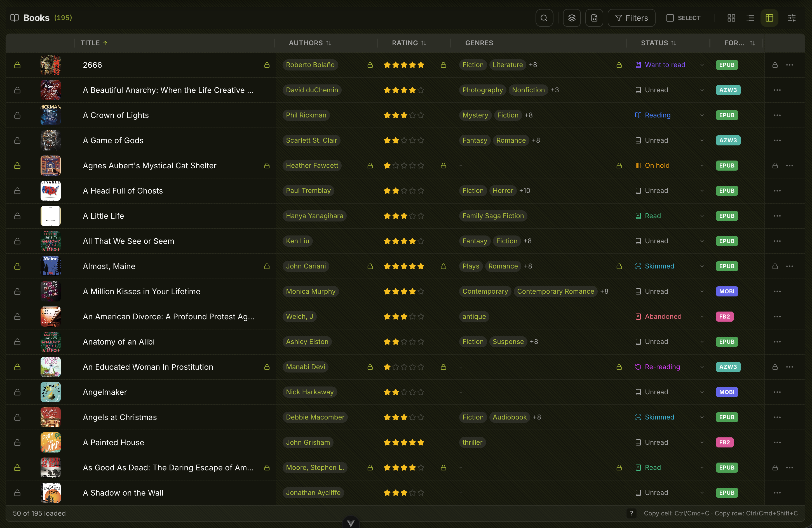
Task: Click genres lock icon for Agnes Aubert's row
Action: coord(619,166)
